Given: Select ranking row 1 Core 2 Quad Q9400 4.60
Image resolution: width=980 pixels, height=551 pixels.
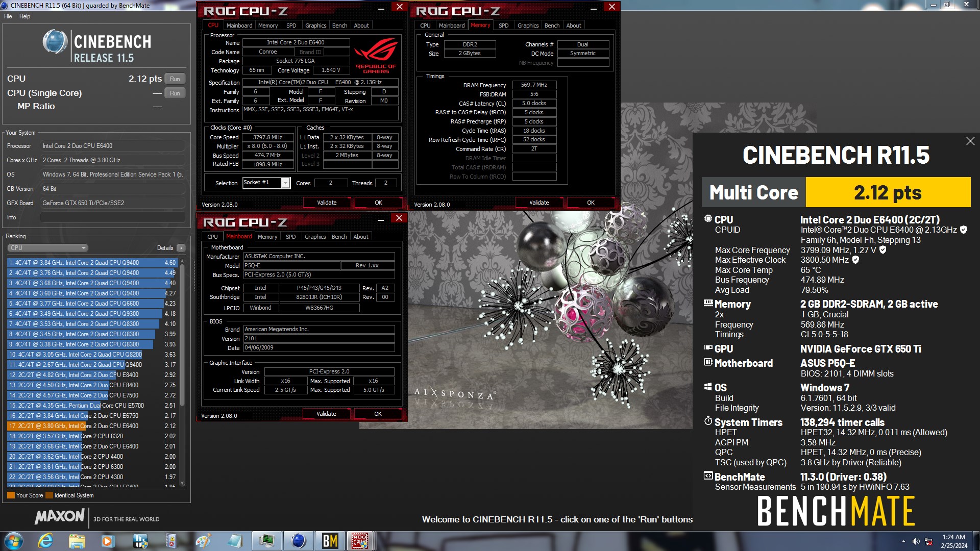Looking at the screenshot, I should click(92, 263).
